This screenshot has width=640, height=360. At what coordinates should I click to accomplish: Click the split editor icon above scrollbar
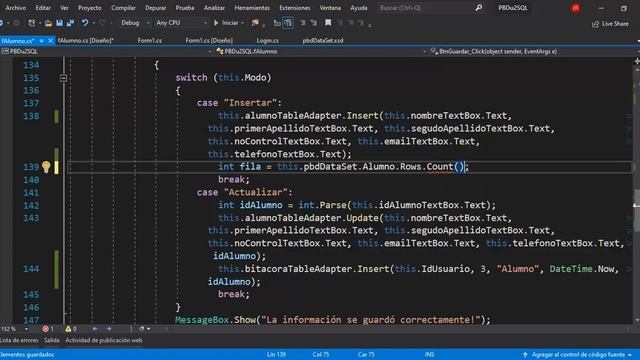(636, 61)
